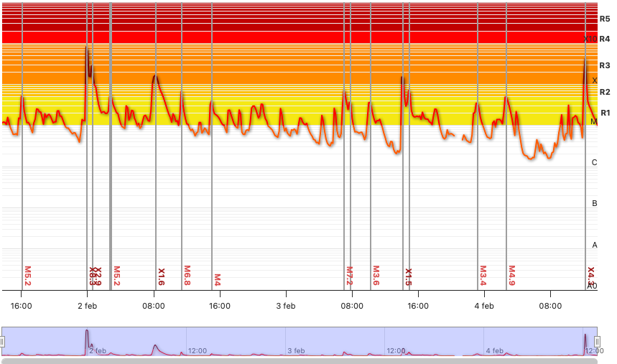Viewport: 617px width, 364px height.
Task: Click the '4 feb' date label on the main x-axis
Action: 484,306
